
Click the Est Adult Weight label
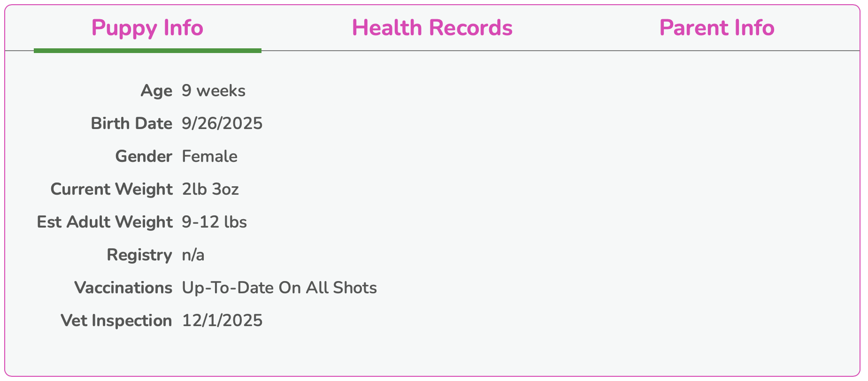click(105, 222)
